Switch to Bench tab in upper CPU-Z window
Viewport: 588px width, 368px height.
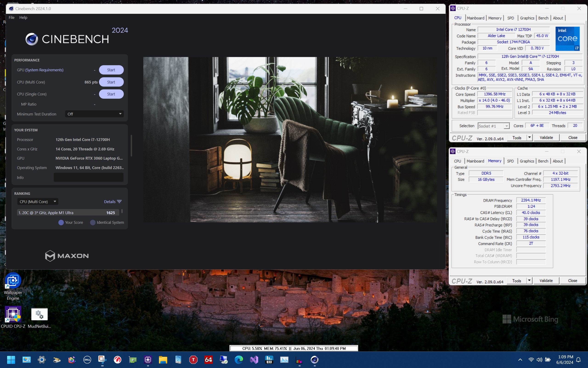(543, 18)
